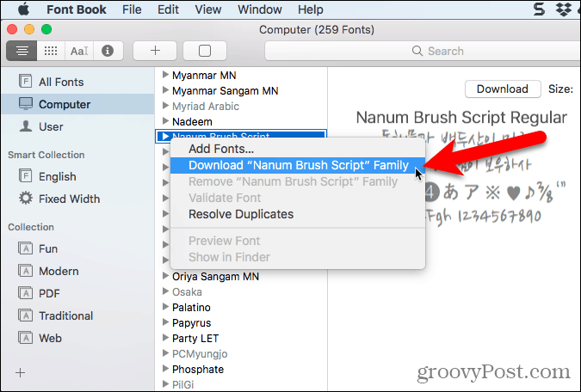
Task: Show font information icon
Action: click(x=108, y=51)
